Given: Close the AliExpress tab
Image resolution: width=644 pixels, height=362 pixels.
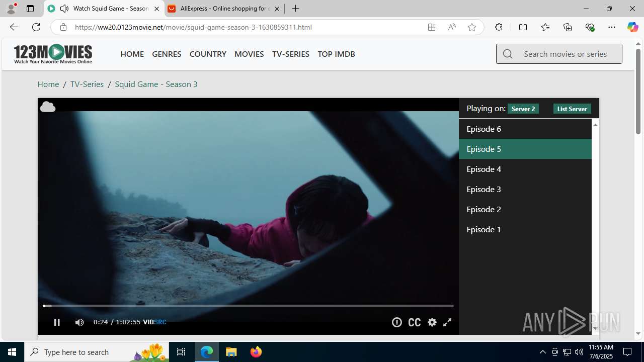Looking at the screenshot, I should [x=277, y=9].
